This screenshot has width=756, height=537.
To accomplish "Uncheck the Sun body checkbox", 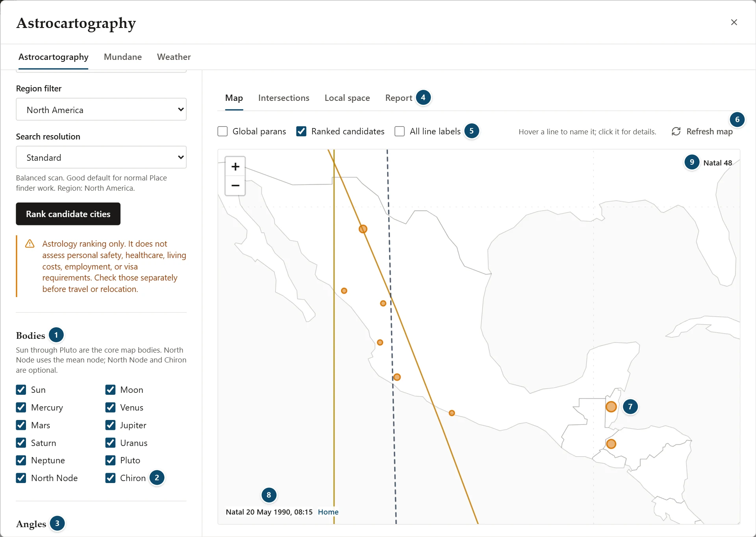I will pos(21,390).
